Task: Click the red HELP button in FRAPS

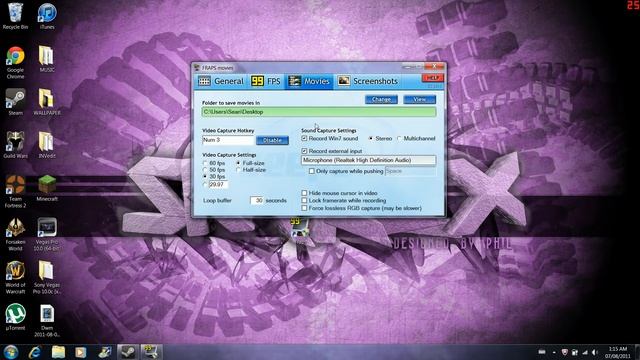Action: [x=433, y=78]
